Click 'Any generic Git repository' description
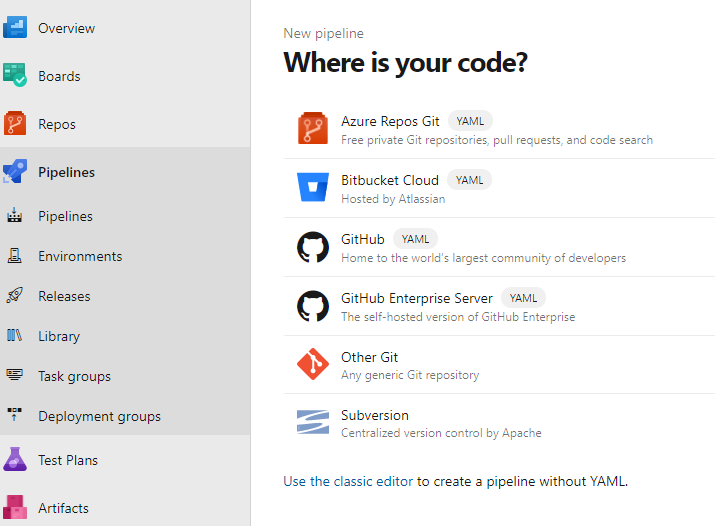Image resolution: width=715 pixels, height=526 pixels. pos(410,375)
